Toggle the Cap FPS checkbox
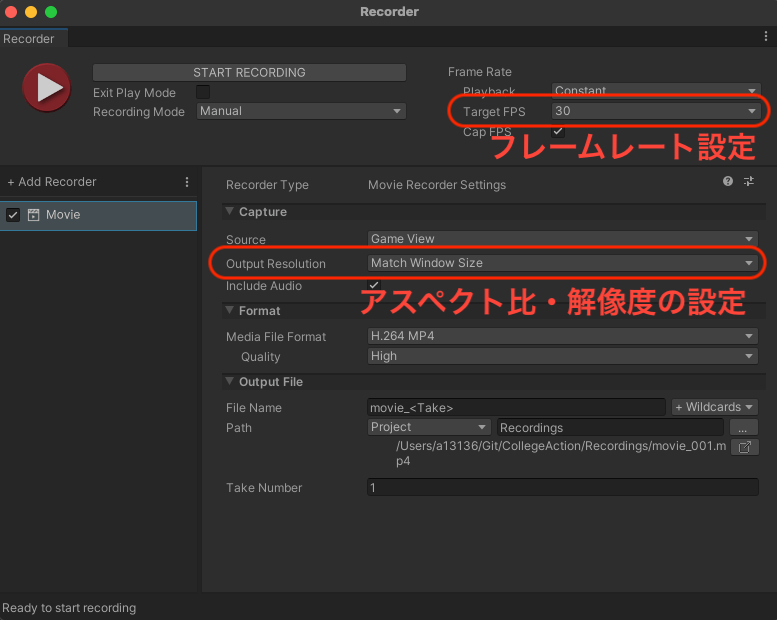Viewport: 777px width, 620px height. click(557, 131)
